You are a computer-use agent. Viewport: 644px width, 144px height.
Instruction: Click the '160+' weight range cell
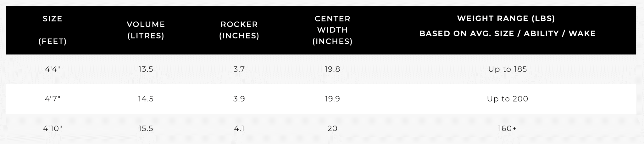[507, 128]
